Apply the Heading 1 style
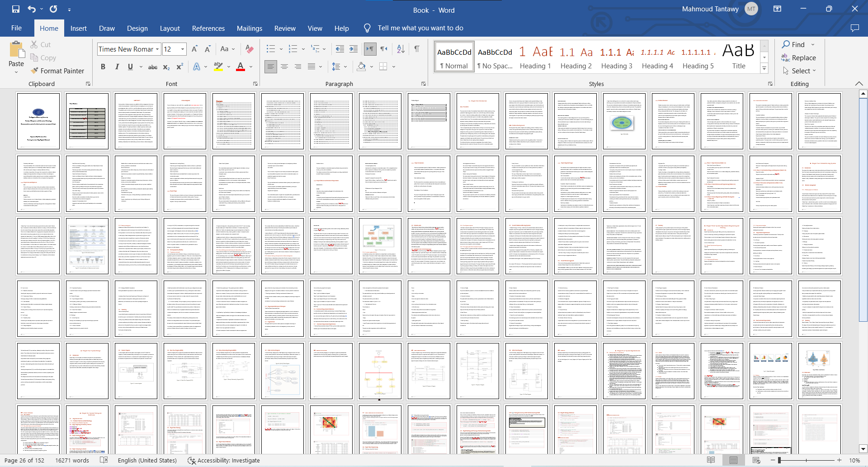 535,58
